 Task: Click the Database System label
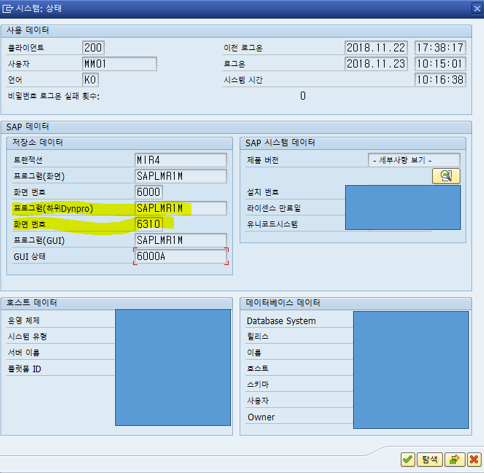tap(281, 321)
